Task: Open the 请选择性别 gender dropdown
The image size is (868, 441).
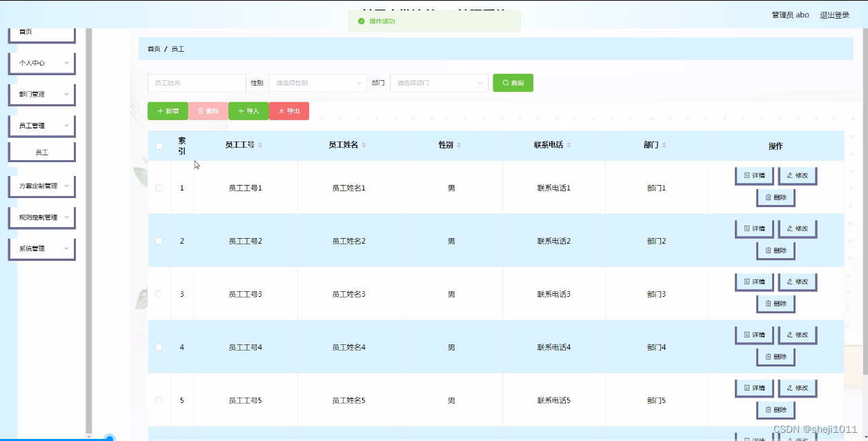Action: (x=317, y=82)
